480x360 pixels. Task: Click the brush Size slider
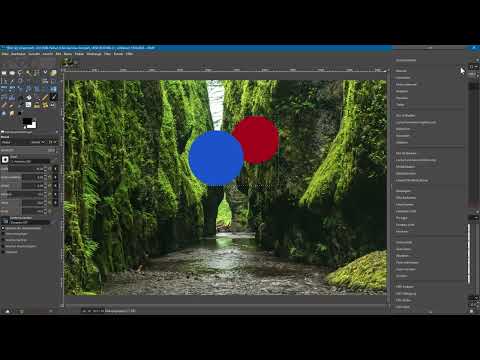23,169
